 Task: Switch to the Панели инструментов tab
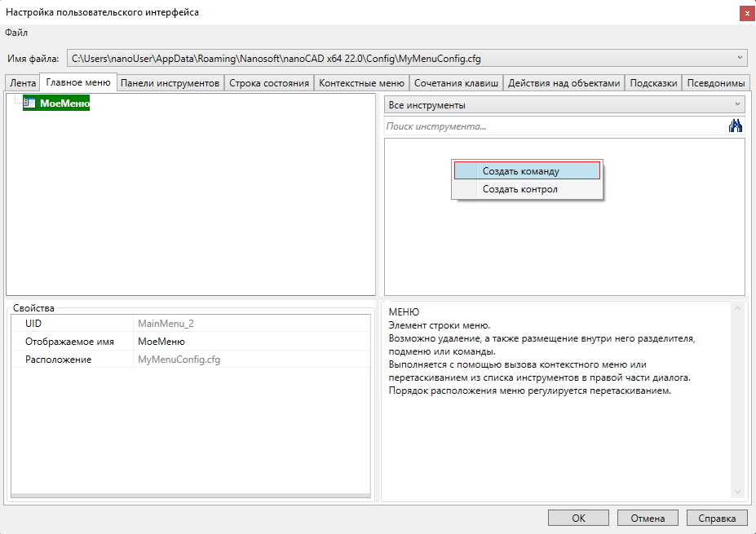tap(170, 83)
